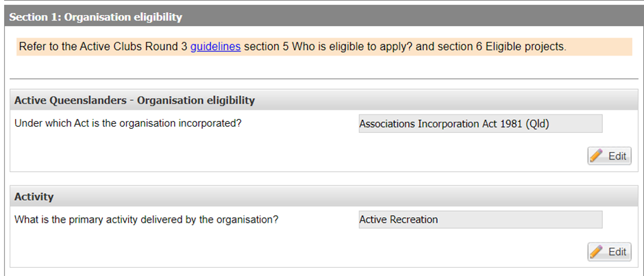
Task: Click 'Organisation eligibility' in the Active Queenslanders heading
Action: point(196,100)
